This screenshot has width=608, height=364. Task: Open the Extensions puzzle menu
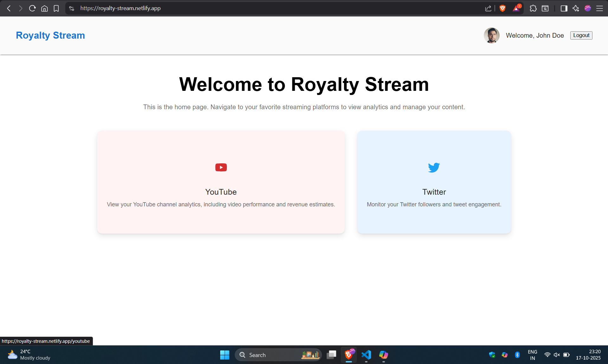point(533,9)
